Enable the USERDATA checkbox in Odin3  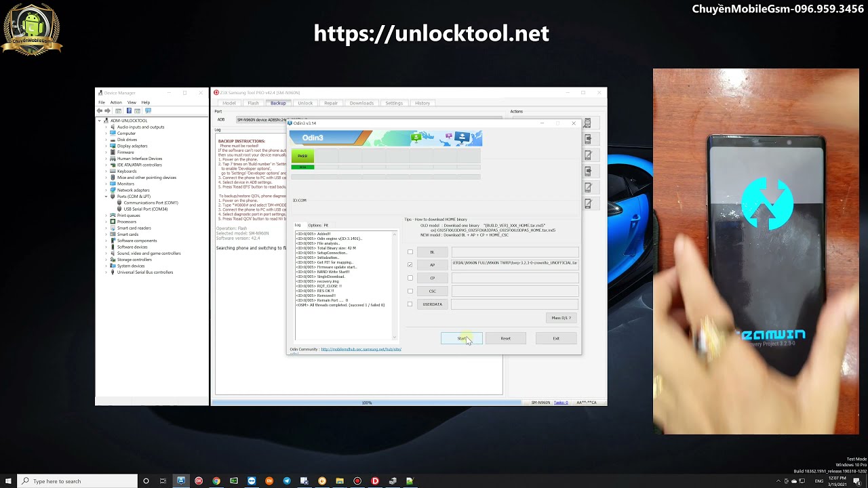410,304
